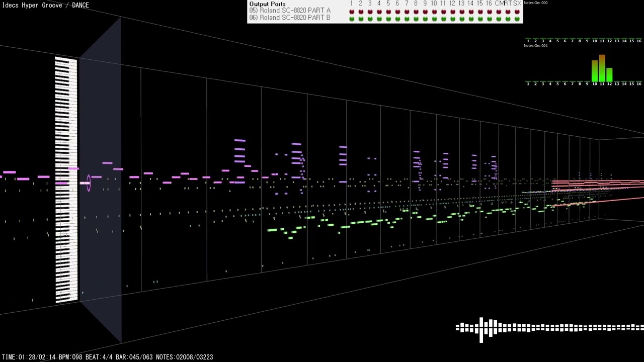644x362 pixels.
Task: Click the BPM:098 readout
Action: (x=70, y=357)
